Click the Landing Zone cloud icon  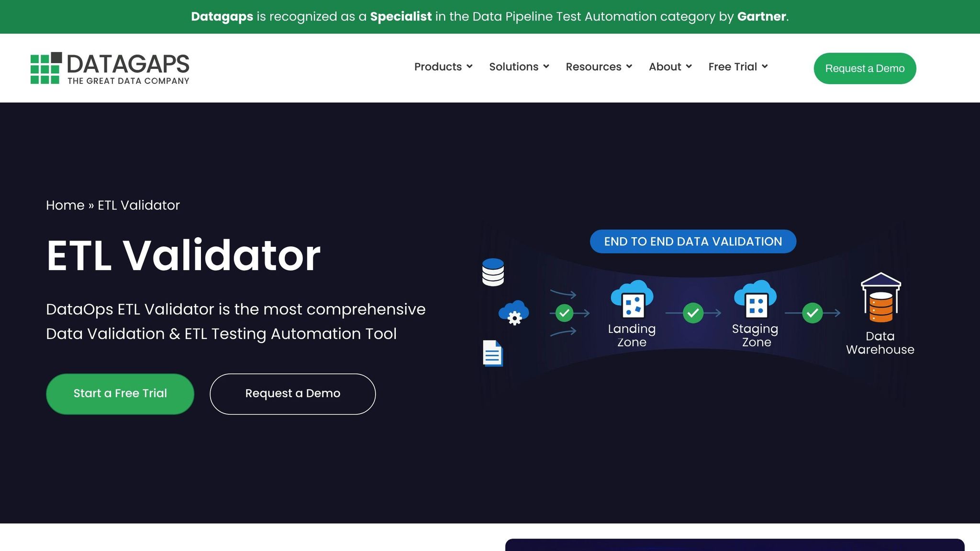pos(632,299)
